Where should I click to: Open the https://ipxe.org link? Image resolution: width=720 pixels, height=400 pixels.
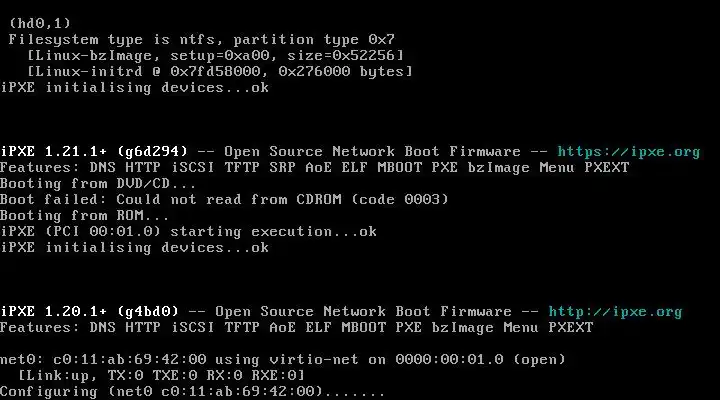[629, 152]
